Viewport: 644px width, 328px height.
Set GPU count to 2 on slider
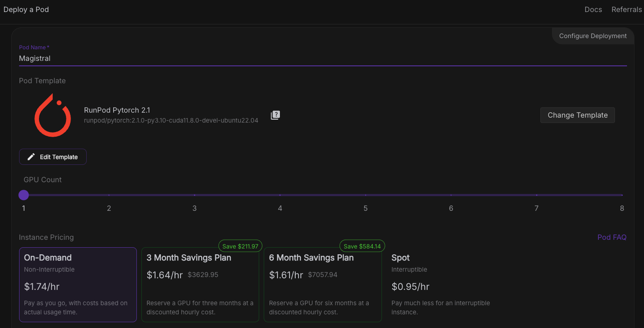(x=109, y=195)
